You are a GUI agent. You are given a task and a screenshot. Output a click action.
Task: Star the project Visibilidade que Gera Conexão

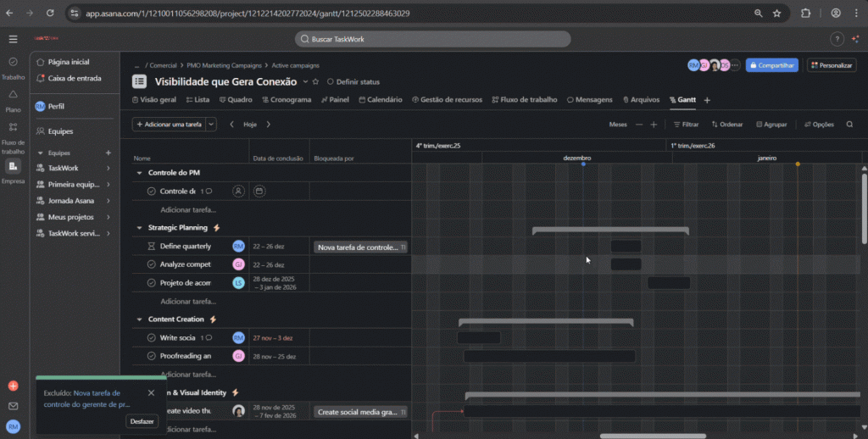pos(316,82)
